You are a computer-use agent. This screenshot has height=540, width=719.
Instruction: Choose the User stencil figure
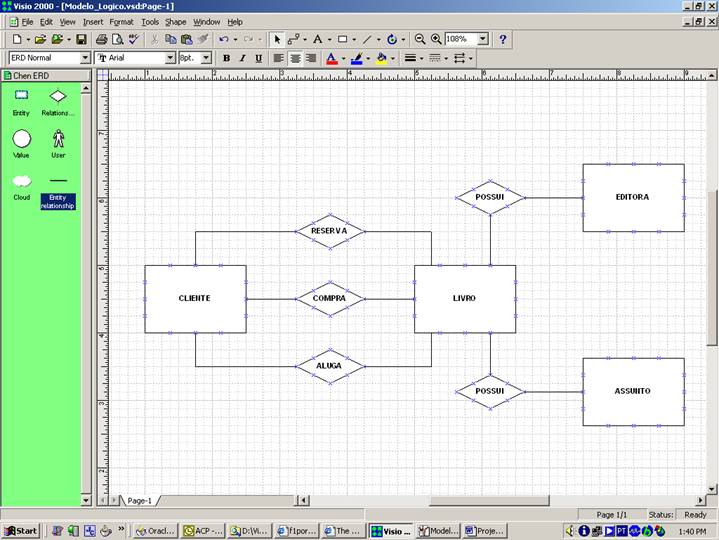(58, 139)
